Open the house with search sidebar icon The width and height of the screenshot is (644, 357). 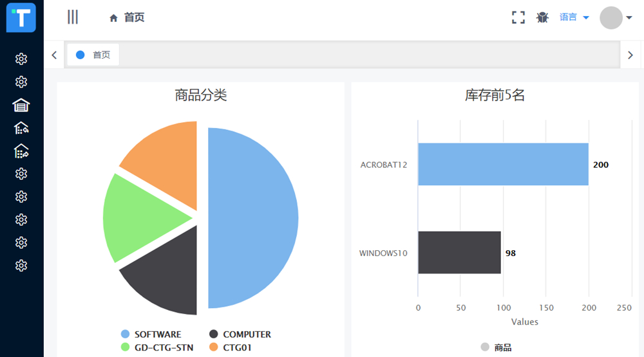(x=21, y=129)
